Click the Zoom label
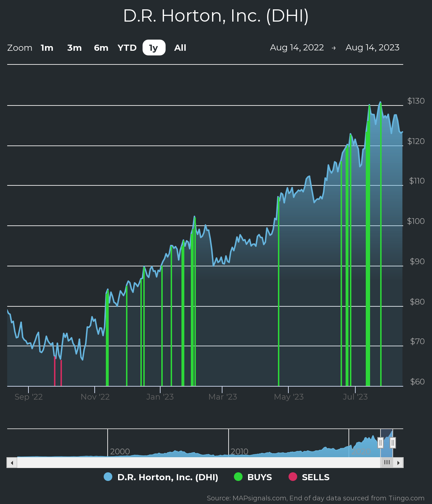This screenshot has width=432, height=504. (x=20, y=48)
